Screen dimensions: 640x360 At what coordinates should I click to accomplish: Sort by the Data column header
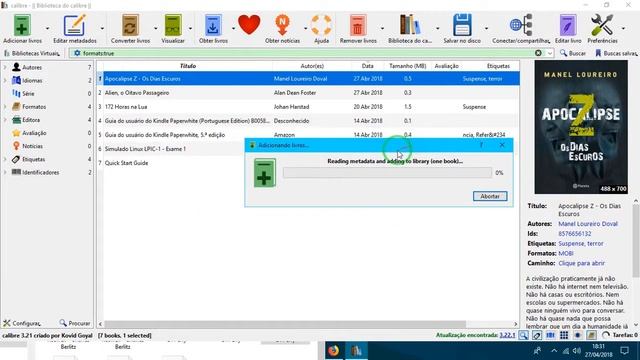(x=367, y=66)
